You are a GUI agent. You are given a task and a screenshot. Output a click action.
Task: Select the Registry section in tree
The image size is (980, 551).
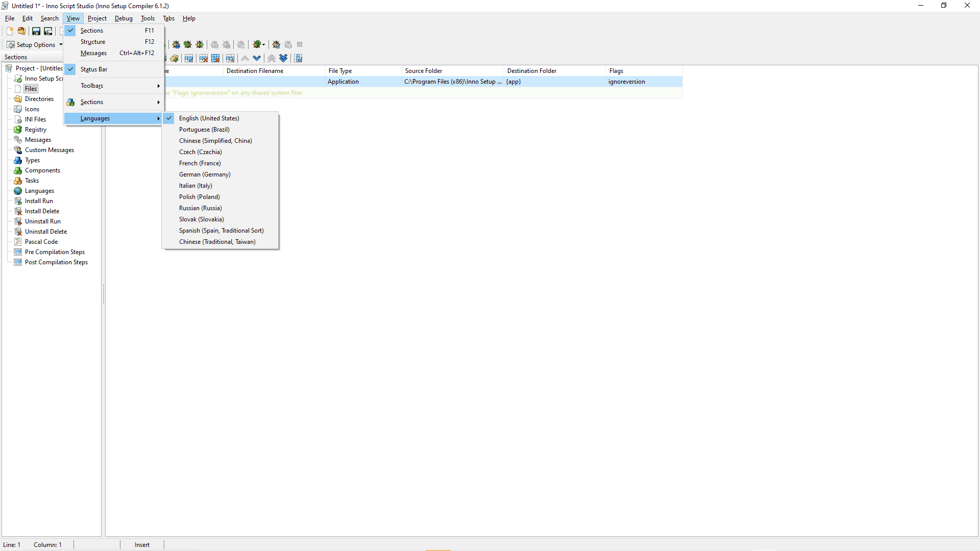pyautogui.click(x=36, y=130)
